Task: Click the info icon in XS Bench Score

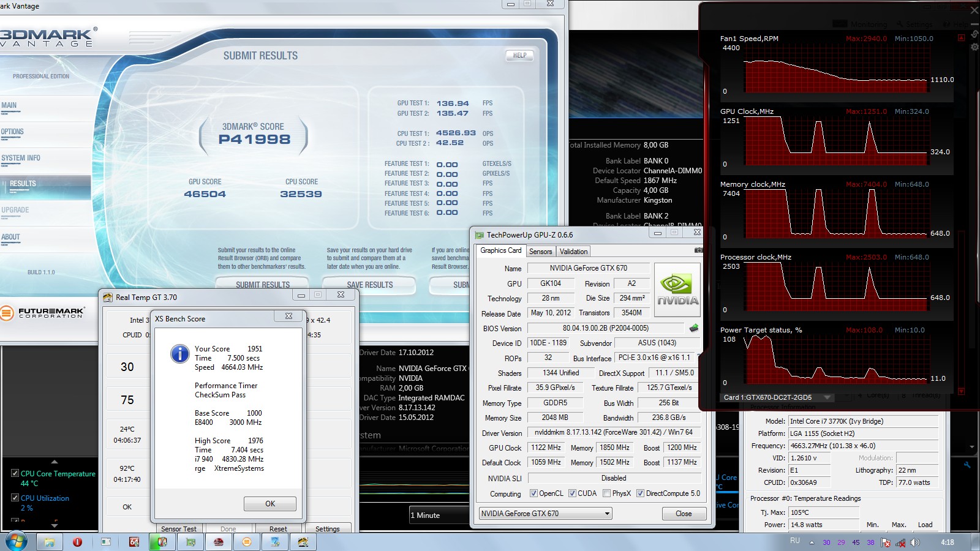Action: [x=179, y=354]
